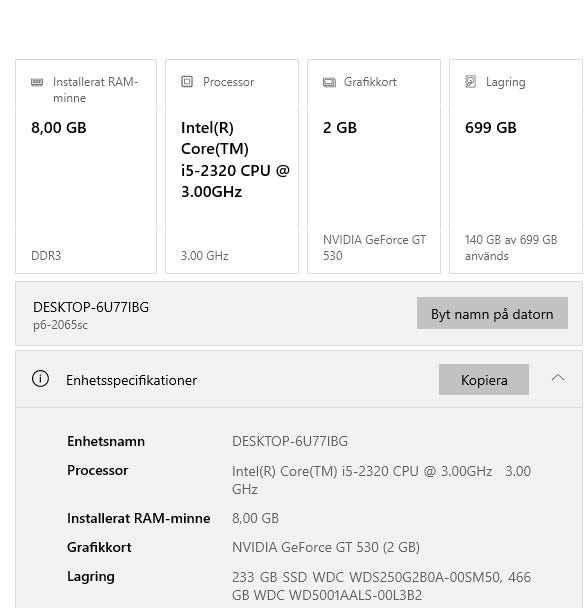Click the info icon beside Enhetsspecifikationer
The width and height of the screenshot is (584, 608).
(40, 379)
